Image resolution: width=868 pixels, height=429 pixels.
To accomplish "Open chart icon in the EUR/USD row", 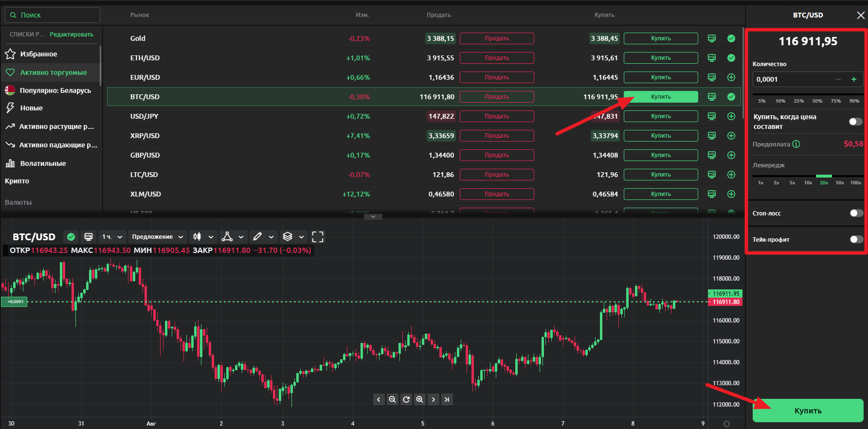I will (712, 77).
